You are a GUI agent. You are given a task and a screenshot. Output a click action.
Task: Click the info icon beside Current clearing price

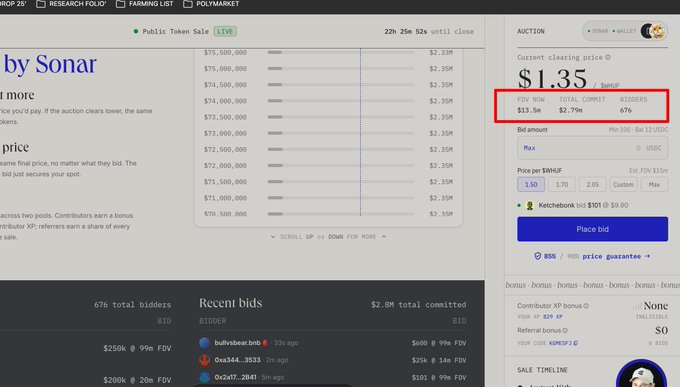coord(608,57)
